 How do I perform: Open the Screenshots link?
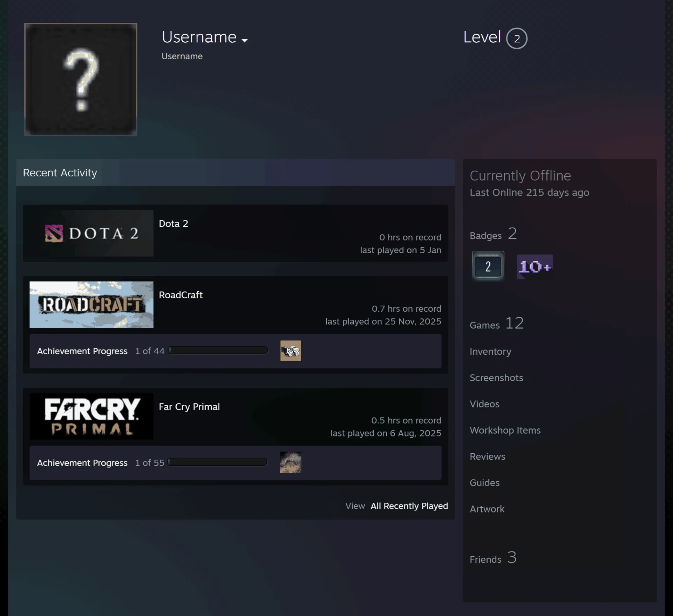click(496, 378)
